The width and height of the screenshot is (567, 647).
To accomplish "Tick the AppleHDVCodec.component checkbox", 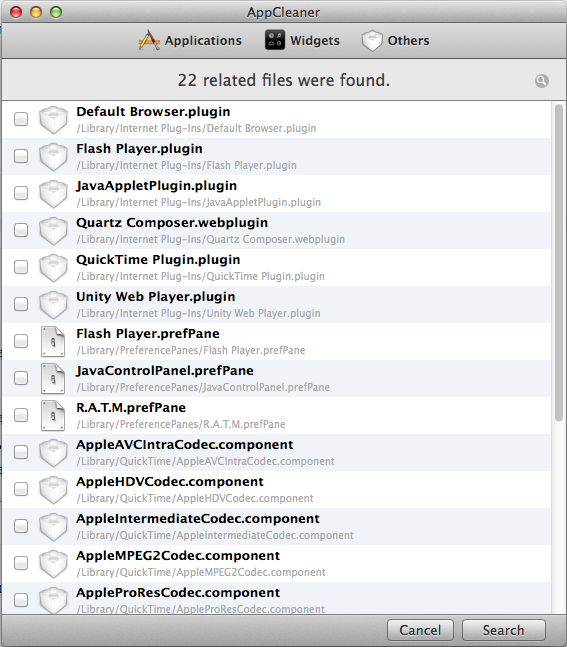I will [x=21, y=489].
